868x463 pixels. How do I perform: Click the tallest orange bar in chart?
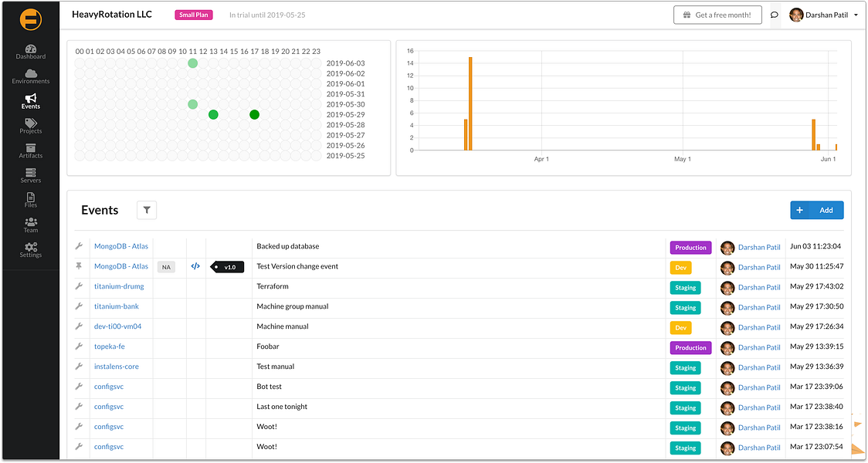[470, 103]
